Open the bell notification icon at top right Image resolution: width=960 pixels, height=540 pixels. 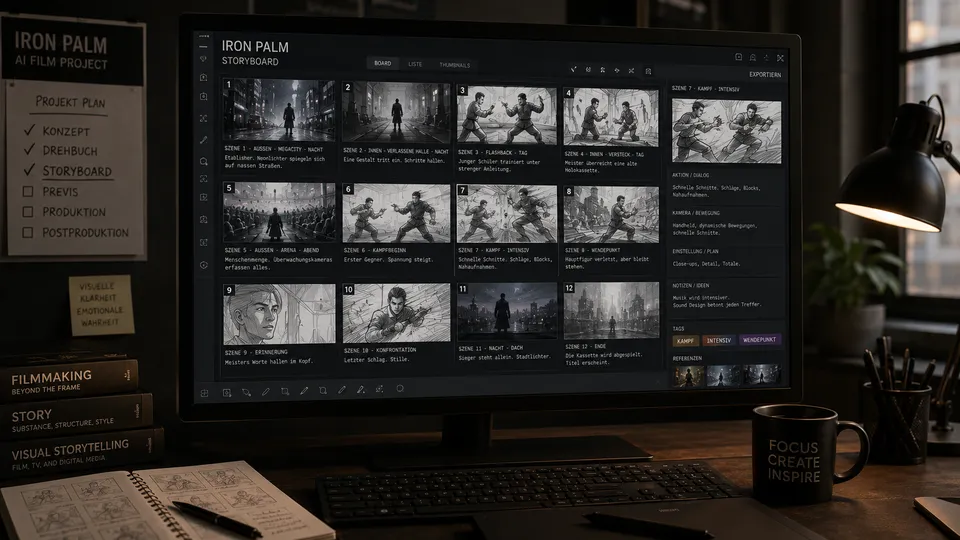point(752,58)
